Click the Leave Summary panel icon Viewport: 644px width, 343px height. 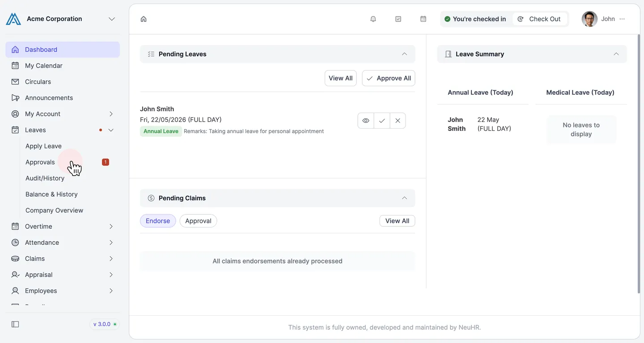tap(448, 54)
